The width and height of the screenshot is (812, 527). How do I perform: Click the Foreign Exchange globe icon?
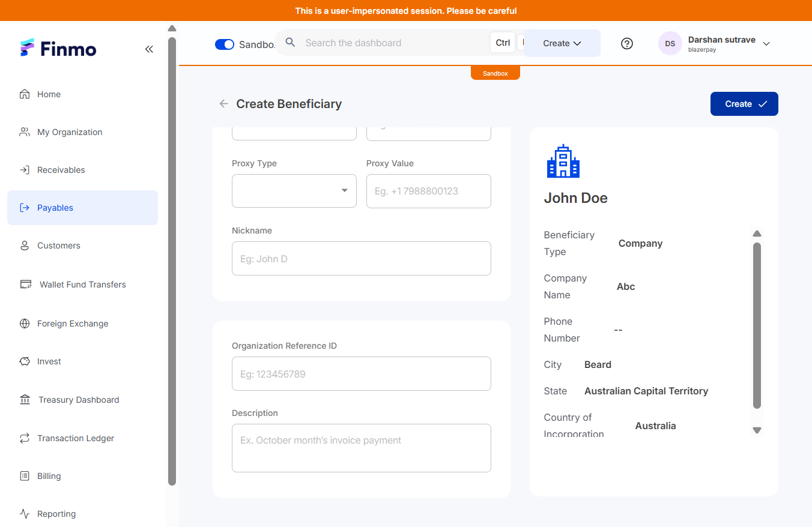coord(25,324)
